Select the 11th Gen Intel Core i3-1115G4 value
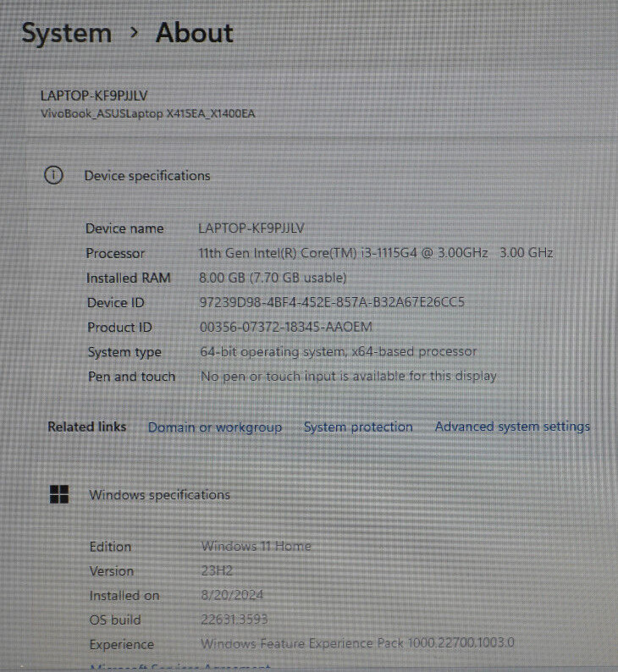 click(x=375, y=253)
